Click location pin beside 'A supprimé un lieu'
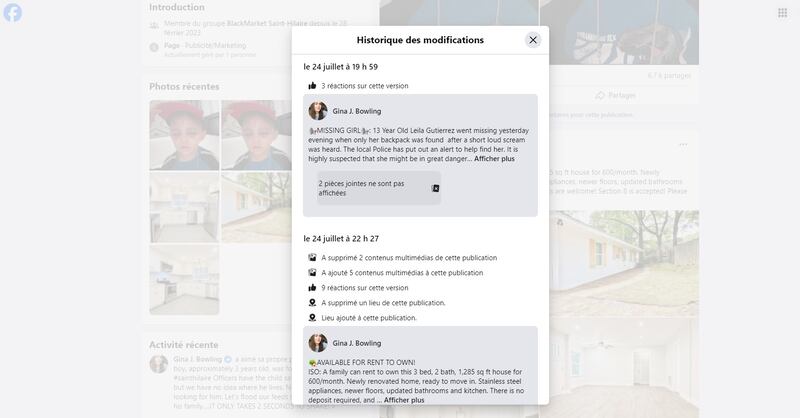This screenshot has height=418, width=800. click(x=312, y=303)
